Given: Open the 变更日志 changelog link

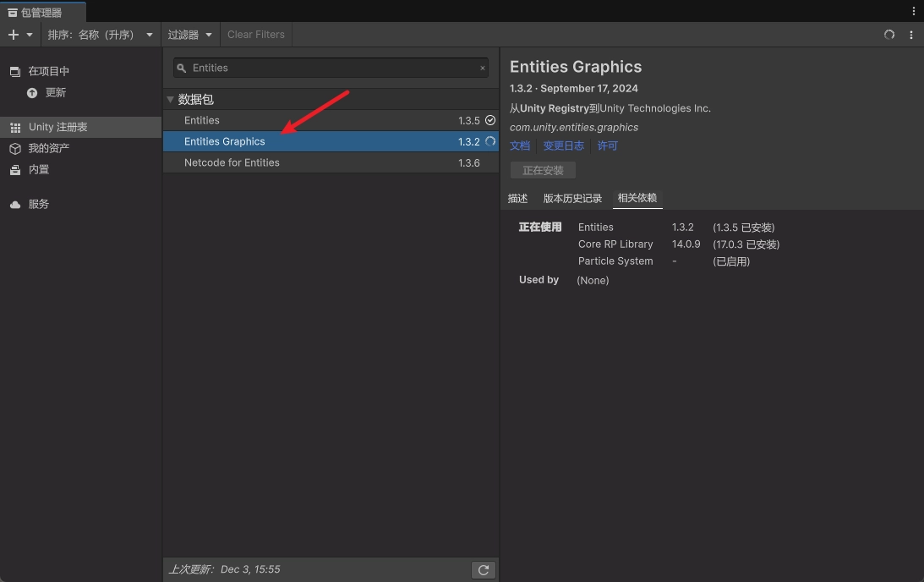Looking at the screenshot, I should tap(563, 145).
